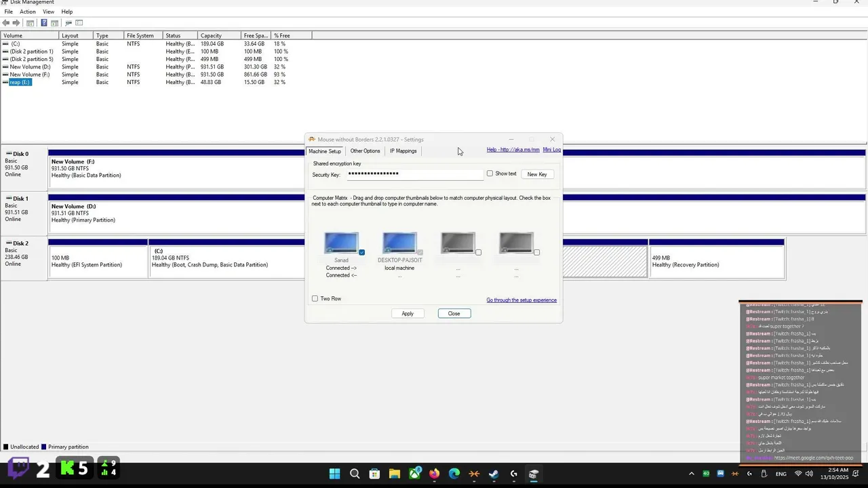Click Mouse without Borders system tray icon
Image resolution: width=868 pixels, height=488 pixels.
click(x=734, y=474)
